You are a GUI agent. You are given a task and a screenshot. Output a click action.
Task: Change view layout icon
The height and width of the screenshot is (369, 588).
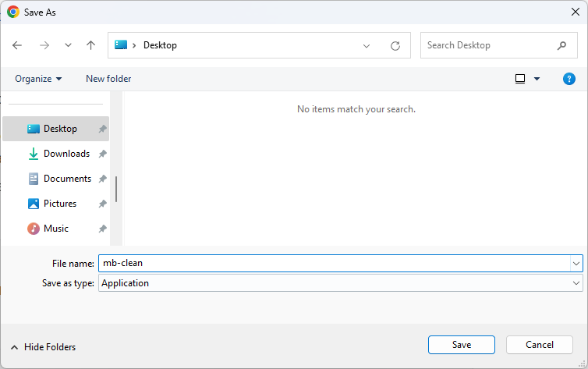pos(520,79)
